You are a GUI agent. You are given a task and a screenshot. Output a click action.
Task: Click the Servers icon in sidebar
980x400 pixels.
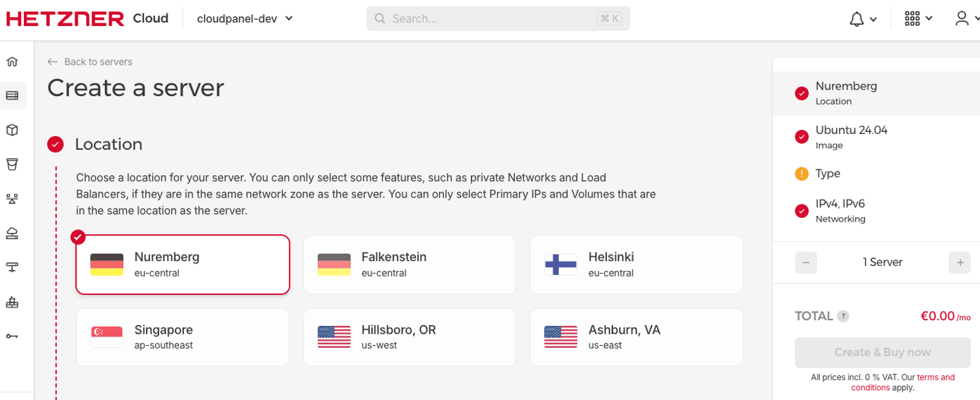tap(12, 95)
